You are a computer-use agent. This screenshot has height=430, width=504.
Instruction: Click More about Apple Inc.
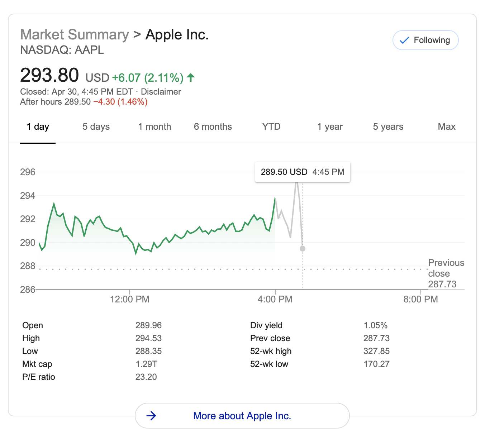[x=242, y=416]
